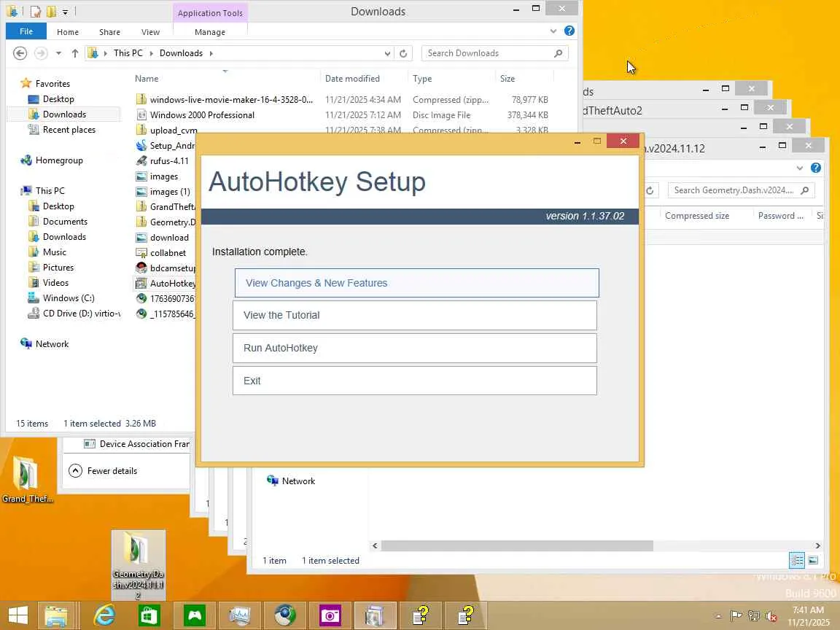The height and width of the screenshot is (630, 840).
Task: Sort by Name column header
Action: click(x=147, y=79)
